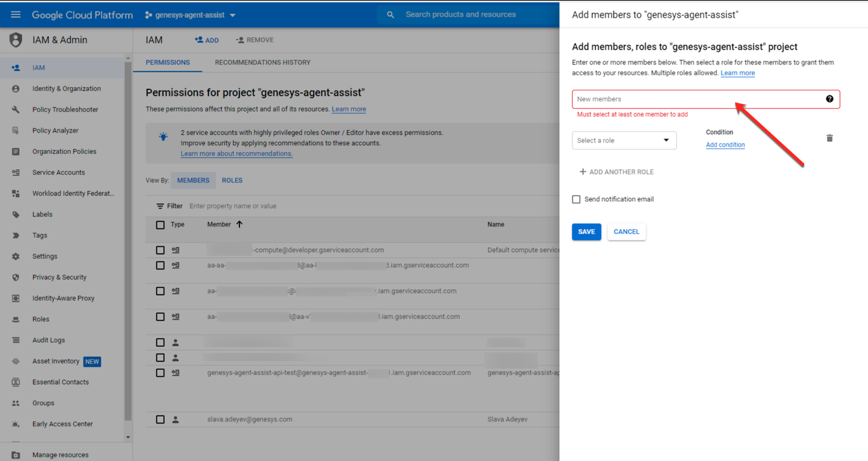The width and height of the screenshot is (868, 461).
Task: Click the Early Access Center icon
Action: coord(15,424)
